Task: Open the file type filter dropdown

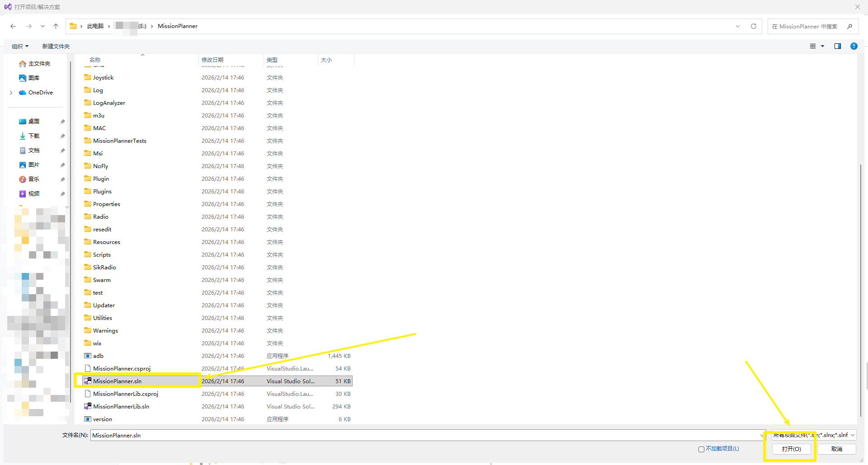Action: click(x=814, y=435)
